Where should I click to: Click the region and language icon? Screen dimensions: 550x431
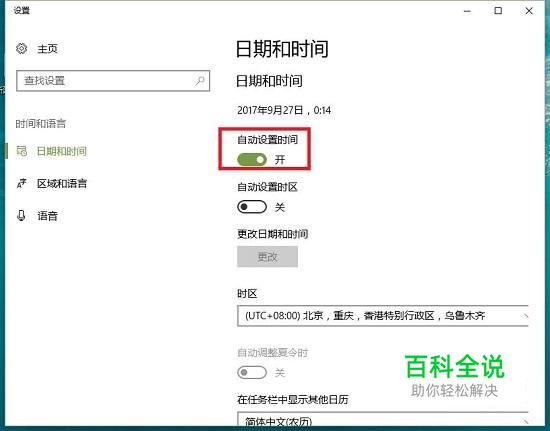21,183
